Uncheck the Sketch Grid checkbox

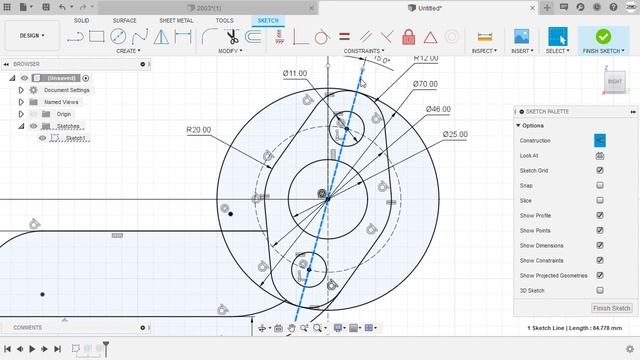(600, 170)
